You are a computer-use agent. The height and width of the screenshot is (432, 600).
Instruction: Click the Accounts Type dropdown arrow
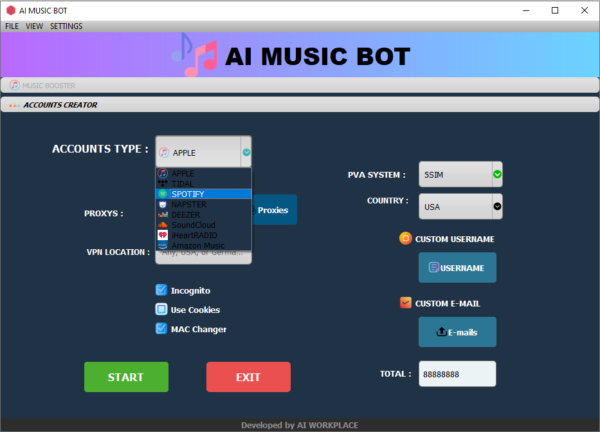point(246,152)
